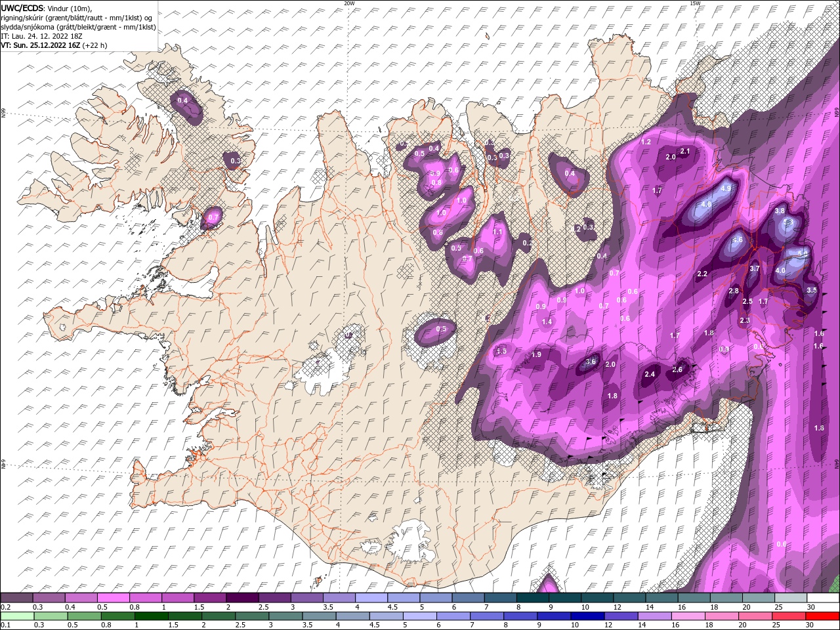
Task: Pick the lower legend swatch between 5 and 6
Action: click(x=420, y=616)
